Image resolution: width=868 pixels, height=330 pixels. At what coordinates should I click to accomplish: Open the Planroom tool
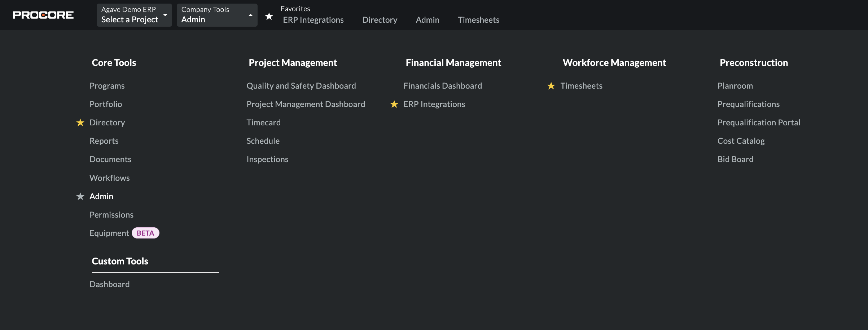click(x=735, y=86)
